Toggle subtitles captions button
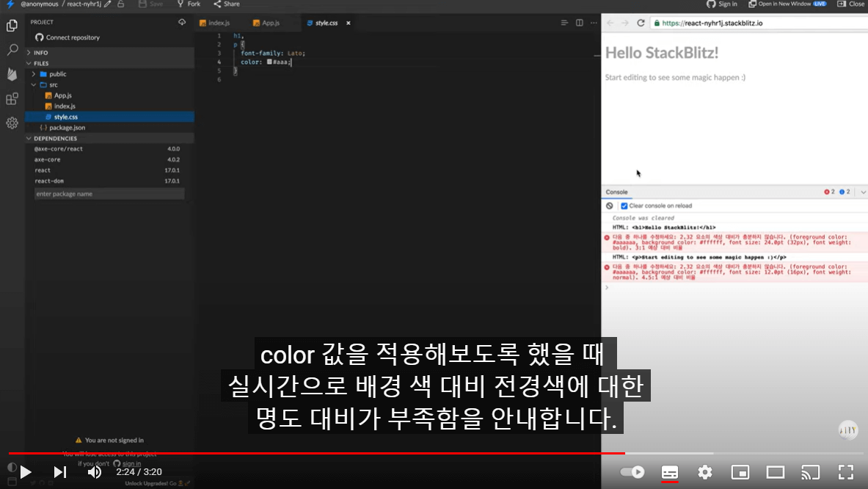The image size is (868, 489). 670,472
